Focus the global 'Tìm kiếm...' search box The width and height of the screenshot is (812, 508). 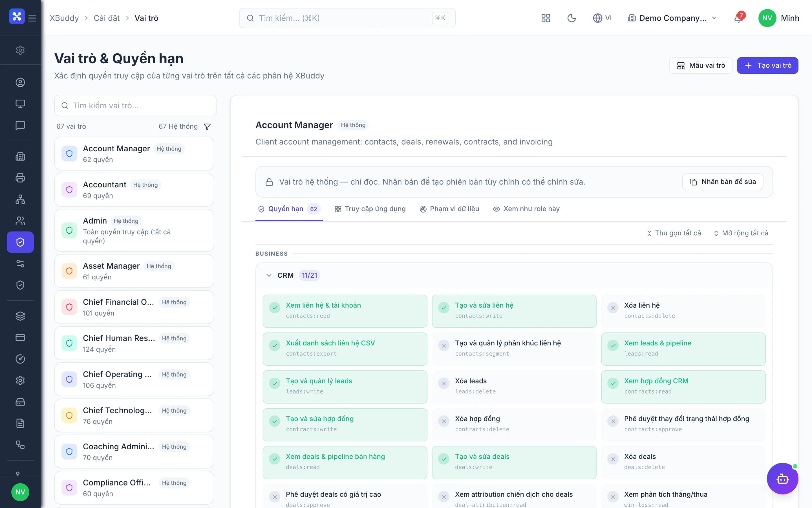click(x=347, y=18)
